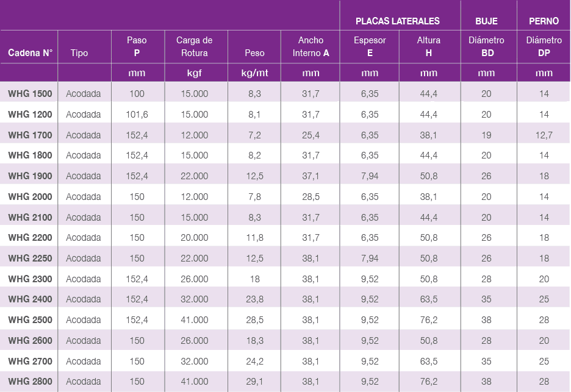
Task: Click the Carga de Rotura header
Action: (x=194, y=47)
